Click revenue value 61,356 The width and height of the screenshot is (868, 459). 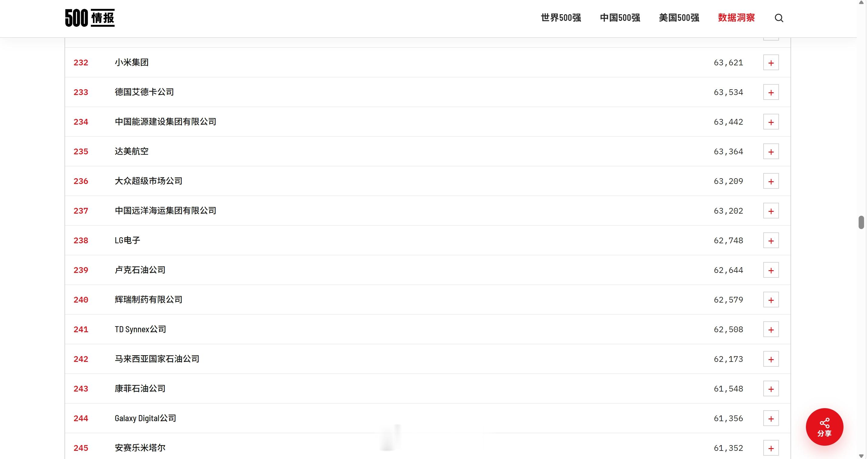coord(728,418)
